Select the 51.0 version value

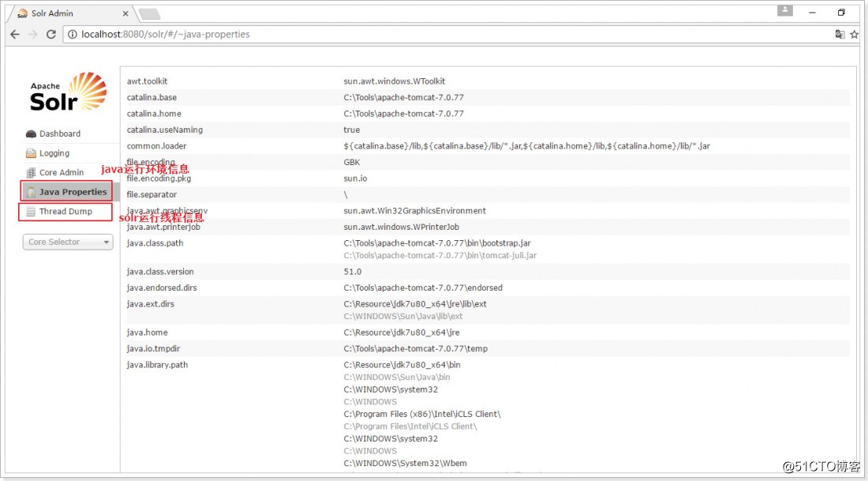pos(353,272)
